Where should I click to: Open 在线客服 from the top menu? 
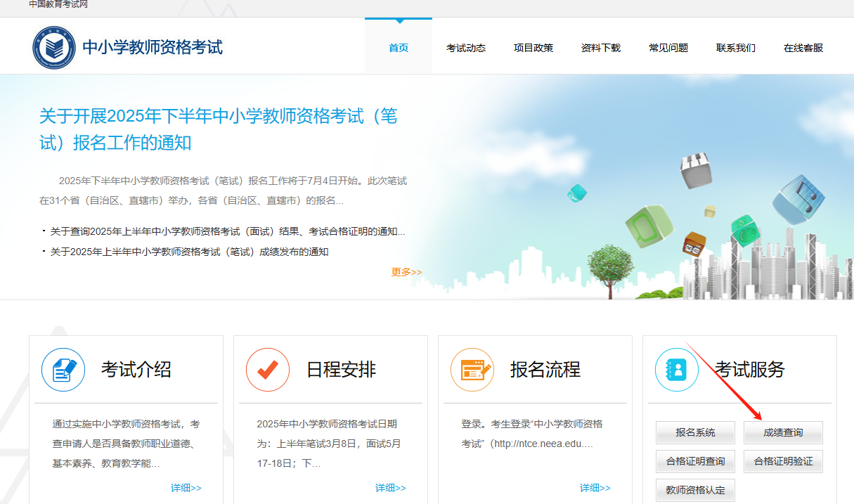click(x=803, y=48)
